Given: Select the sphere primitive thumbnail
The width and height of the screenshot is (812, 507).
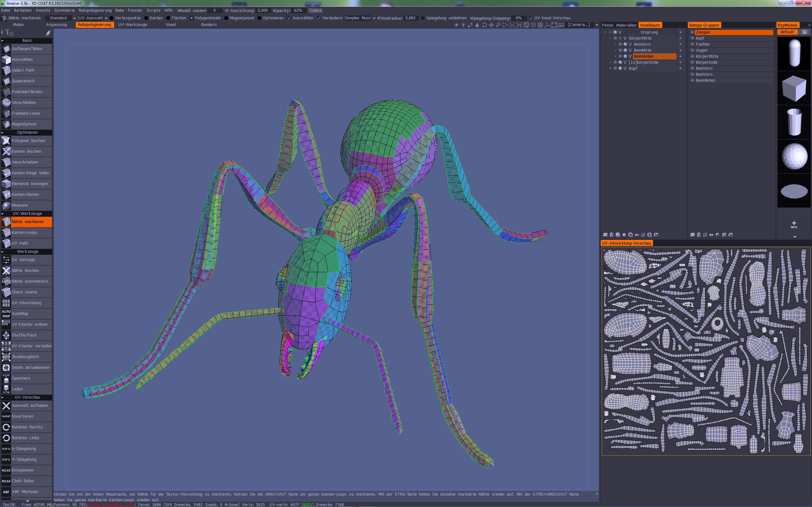Looking at the screenshot, I should (x=794, y=156).
